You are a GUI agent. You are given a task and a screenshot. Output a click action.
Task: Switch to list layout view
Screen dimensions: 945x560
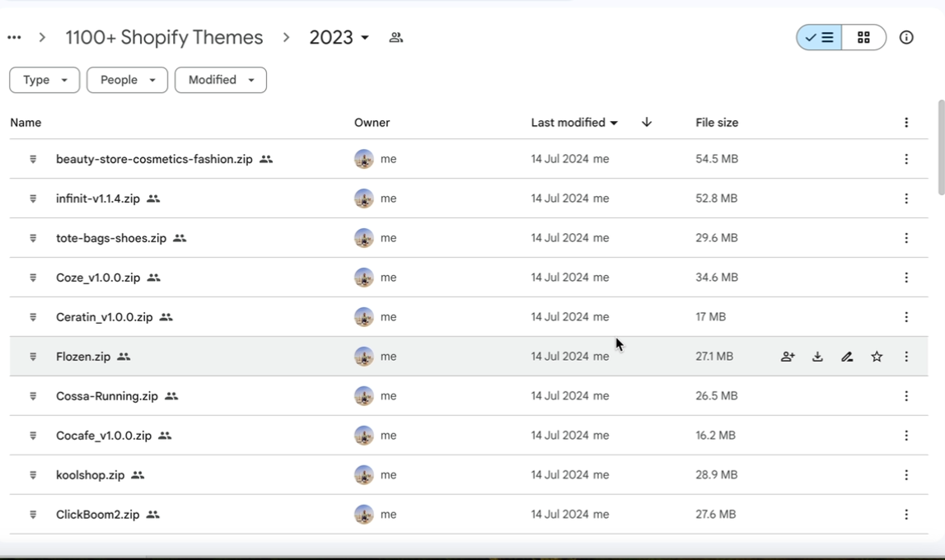coord(819,37)
